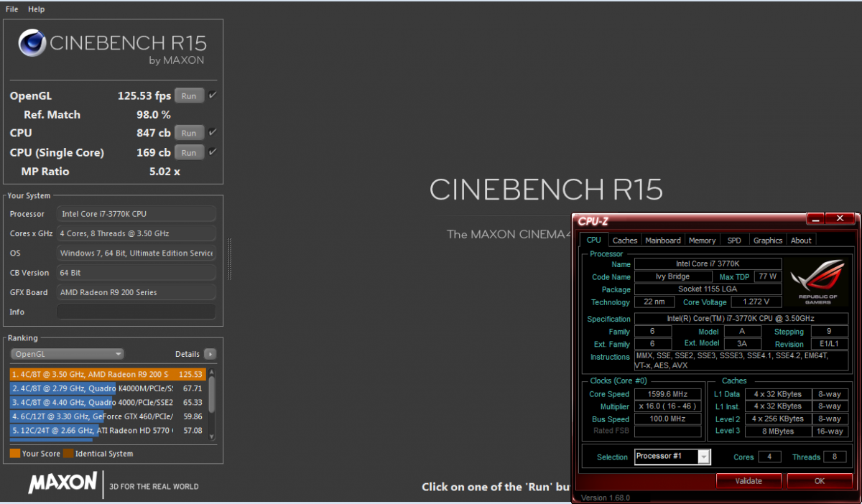862x504 pixels.
Task: Click the empty Info input field
Action: 136,312
